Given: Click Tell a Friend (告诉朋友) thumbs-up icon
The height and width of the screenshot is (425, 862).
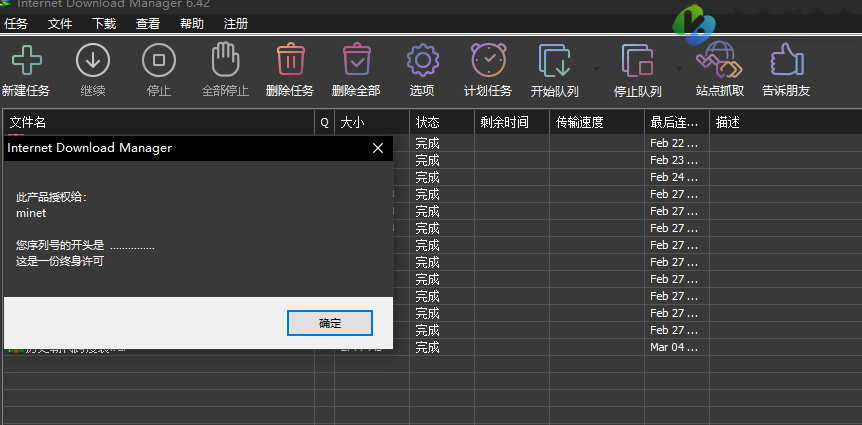Looking at the screenshot, I should point(786,61).
